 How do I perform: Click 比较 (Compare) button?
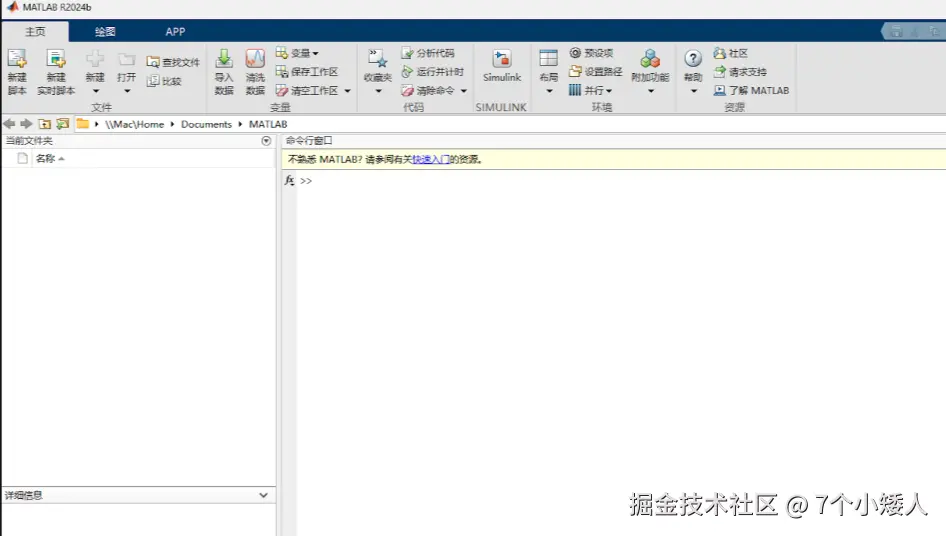(163, 81)
